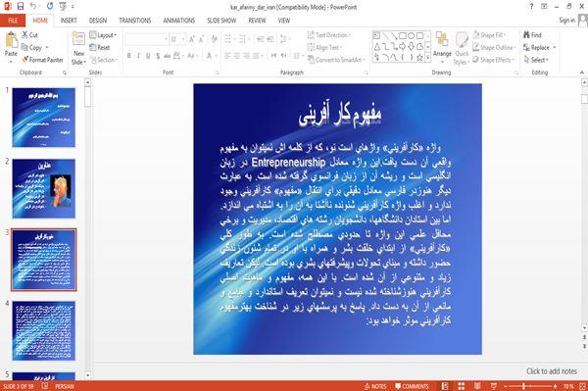Switch to Slide Sorter view

pyautogui.click(x=462, y=386)
